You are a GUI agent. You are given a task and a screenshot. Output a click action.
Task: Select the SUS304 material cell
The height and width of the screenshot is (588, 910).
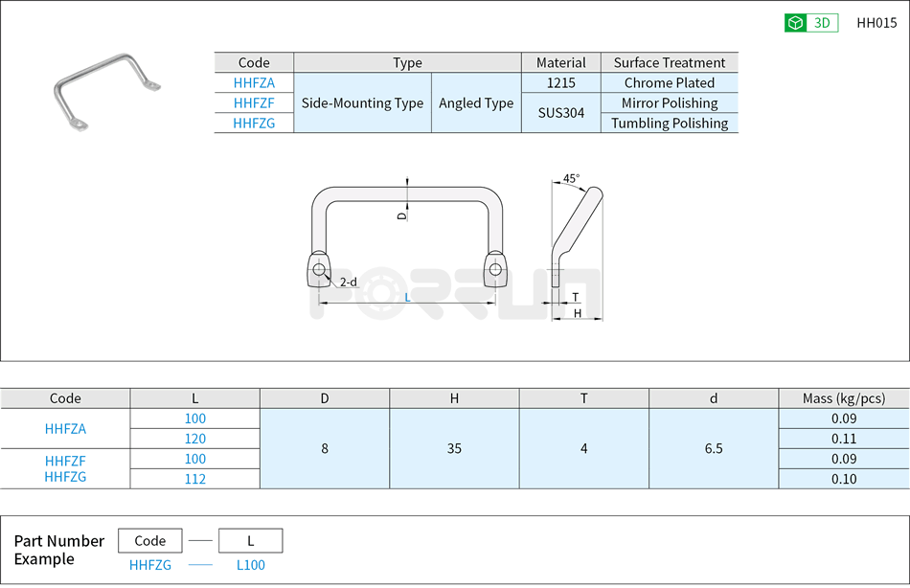560,112
